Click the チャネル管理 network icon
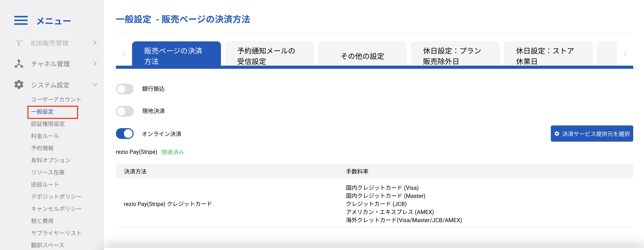The image size is (644, 250). click(x=19, y=64)
